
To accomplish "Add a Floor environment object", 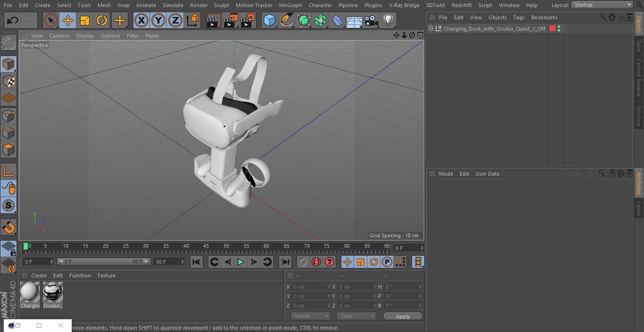I will [x=355, y=21].
